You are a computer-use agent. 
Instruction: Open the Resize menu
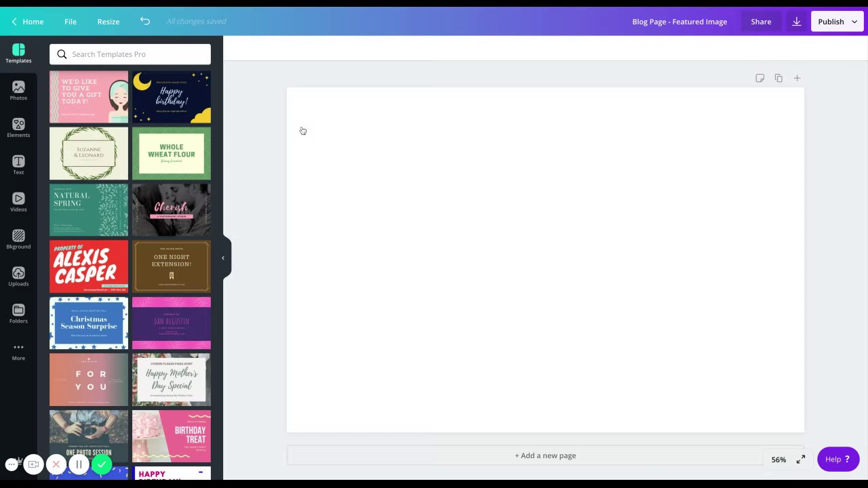coord(108,22)
